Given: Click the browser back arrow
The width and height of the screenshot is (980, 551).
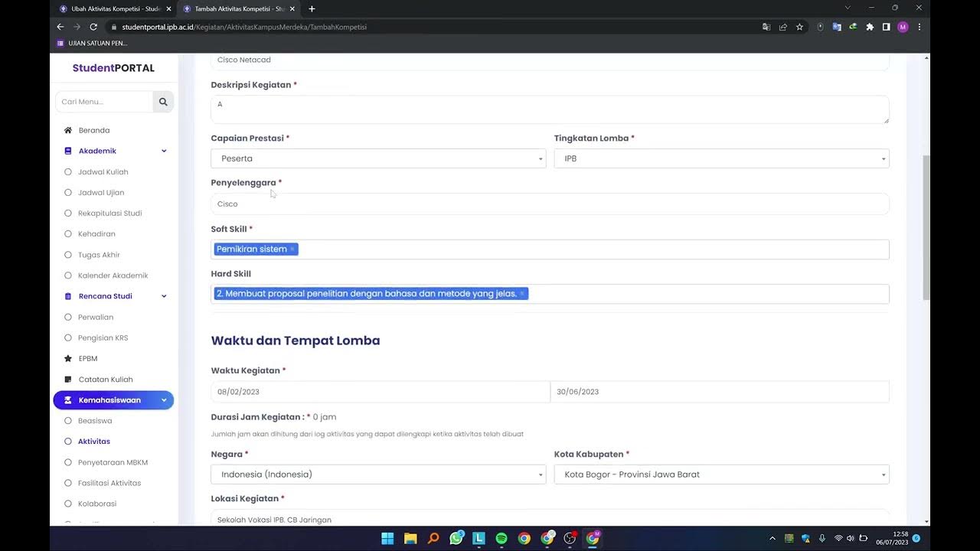Looking at the screenshot, I should [x=60, y=27].
